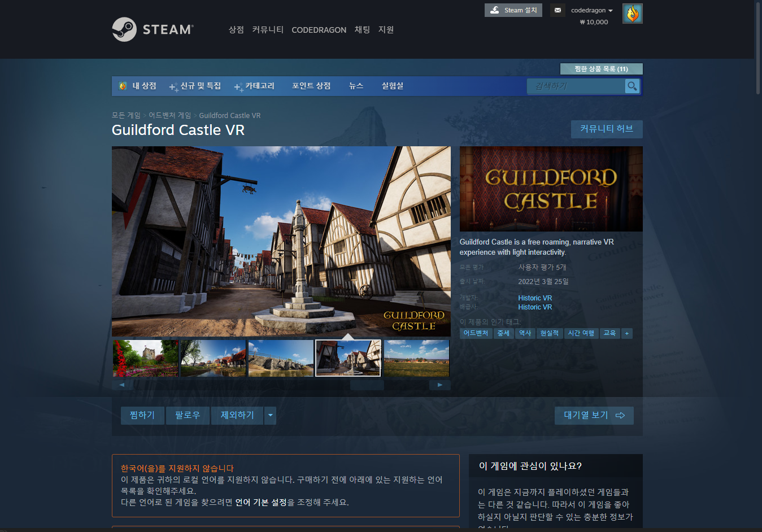Focus the 검색하기 search field
762x532 pixels.
[577, 86]
